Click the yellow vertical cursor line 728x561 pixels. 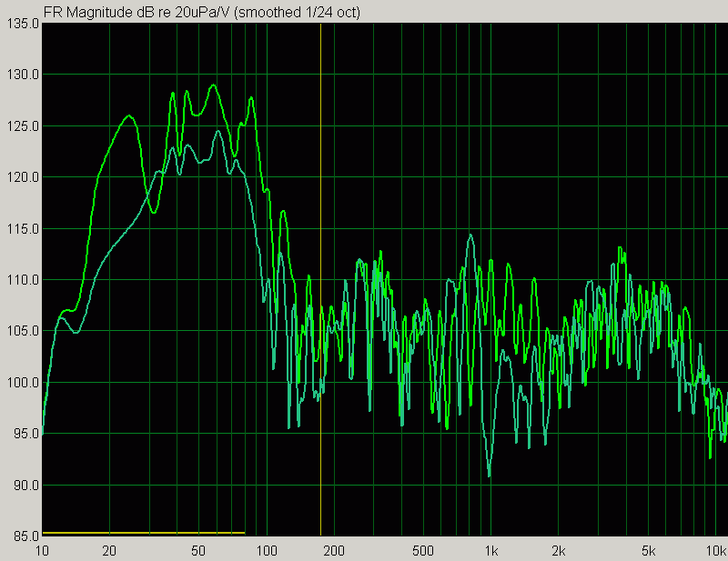click(320, 280)
